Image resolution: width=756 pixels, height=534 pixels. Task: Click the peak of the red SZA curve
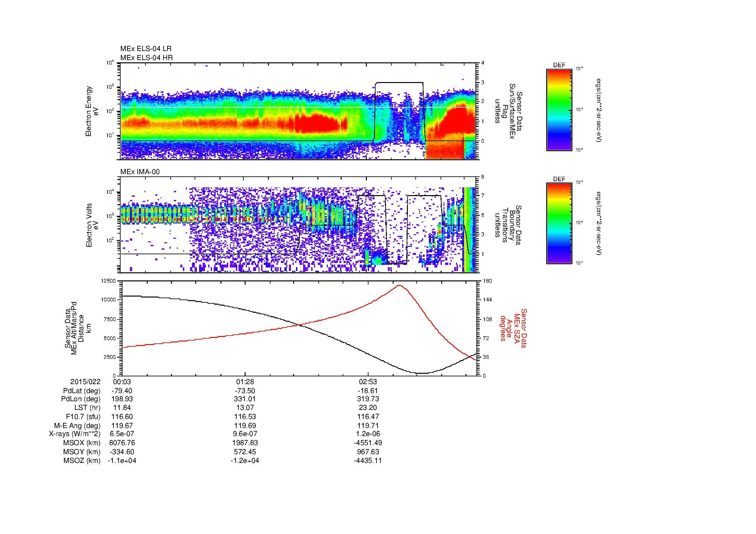(x=399, y=286)
